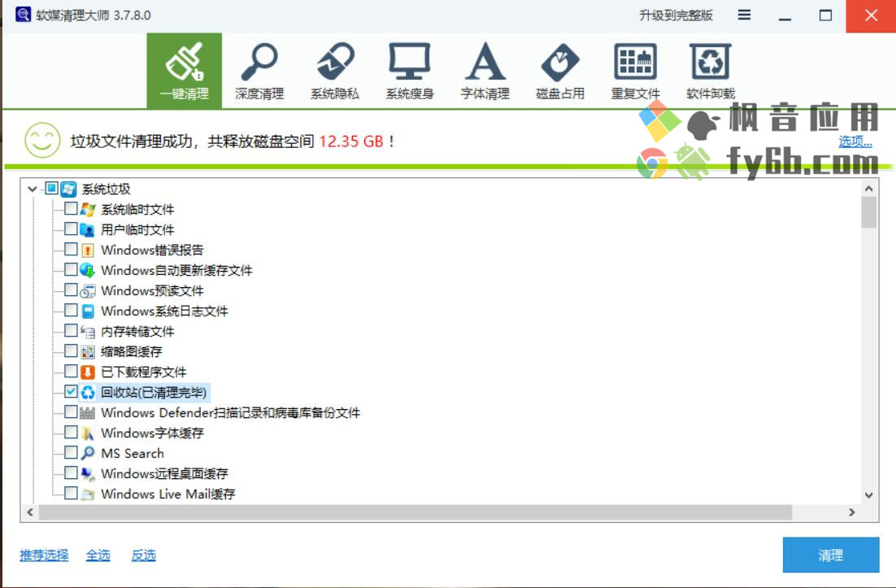Viewport: 896px width, 588px height.
Task: Open the 一键清理 one-click clean tab
Action: point(184,71)
